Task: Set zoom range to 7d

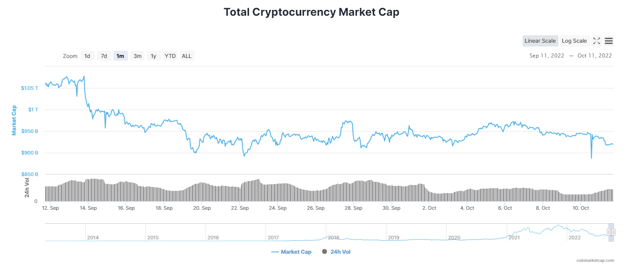Action: pyautogui.click(x=104, y=56)
